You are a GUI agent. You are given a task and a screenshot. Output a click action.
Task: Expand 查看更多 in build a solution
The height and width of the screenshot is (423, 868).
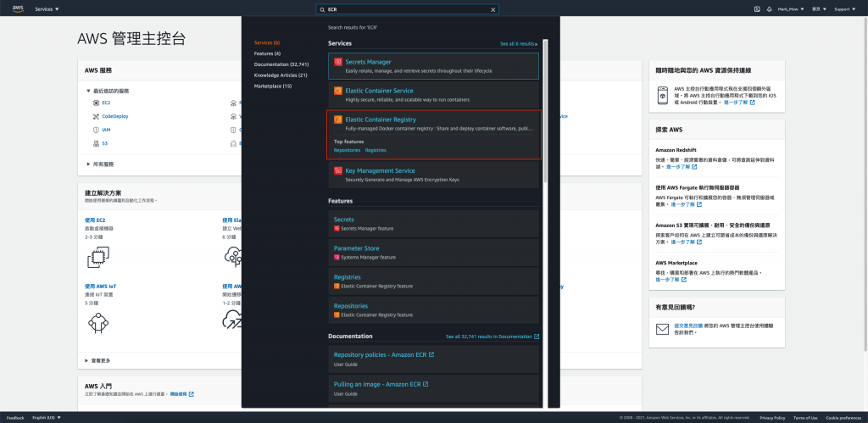coord(97,360)
